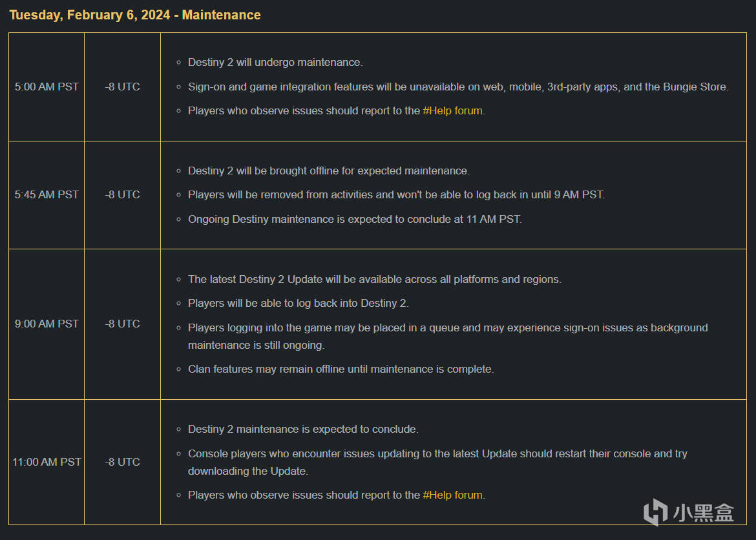Click the 'Sign-on and game integration features' bullet
The height and width of the screenshot is (540, 756).
tap(458, 87)
